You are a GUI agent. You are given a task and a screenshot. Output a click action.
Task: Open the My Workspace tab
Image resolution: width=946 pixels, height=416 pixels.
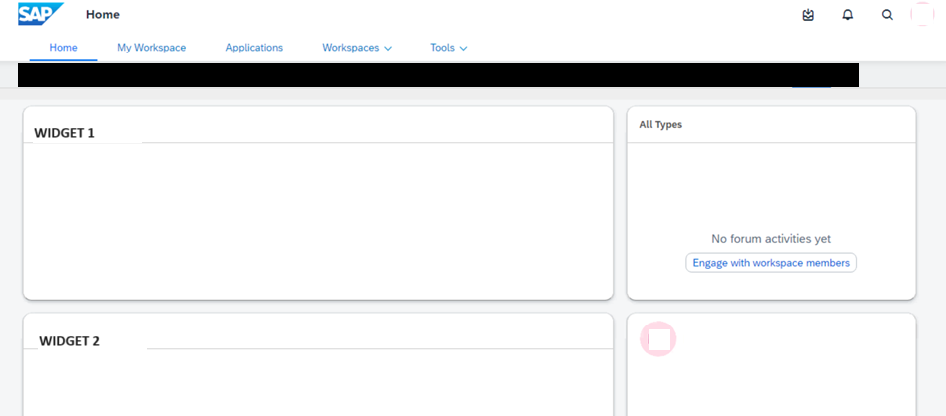151,48
